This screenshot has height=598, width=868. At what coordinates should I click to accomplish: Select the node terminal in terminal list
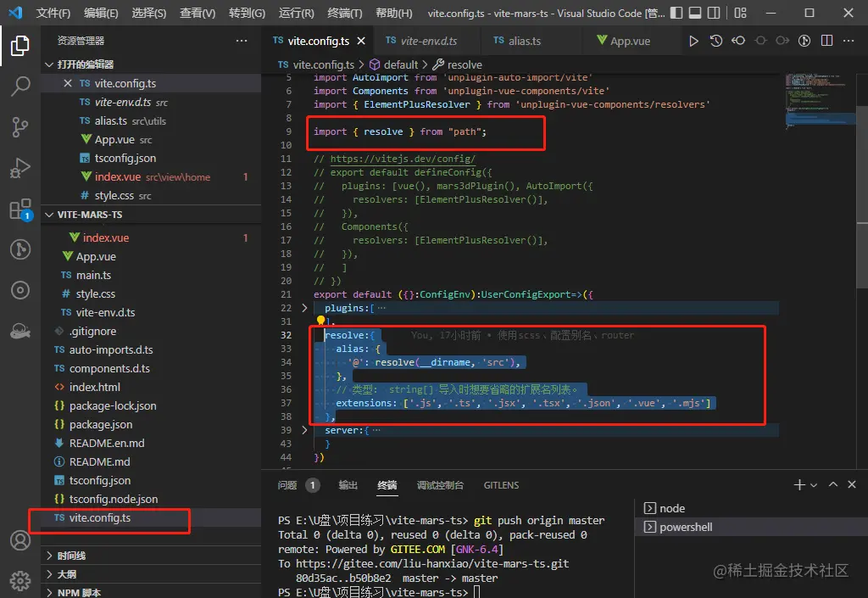click(671, 508)
